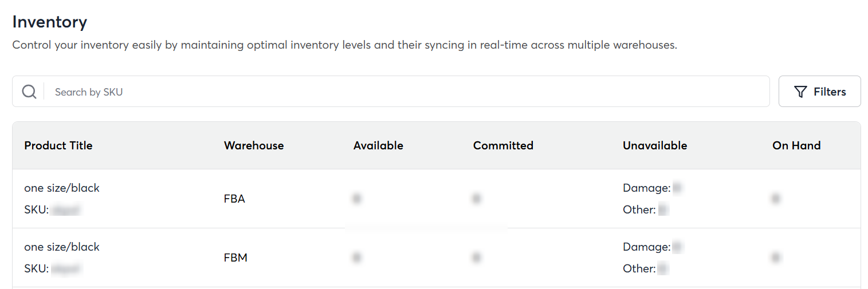
Task: Click the Other value in FBM row
Action: pos(663,268)
